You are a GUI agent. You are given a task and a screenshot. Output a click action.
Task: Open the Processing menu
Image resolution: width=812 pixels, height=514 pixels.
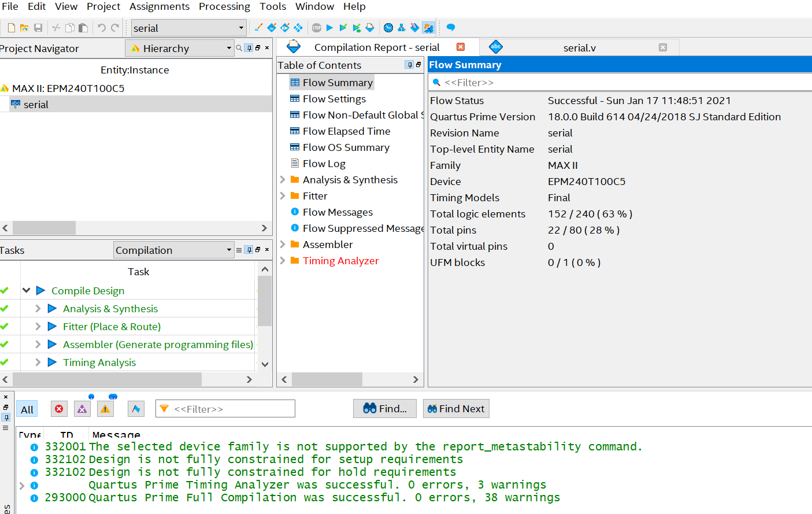(224, 6)
